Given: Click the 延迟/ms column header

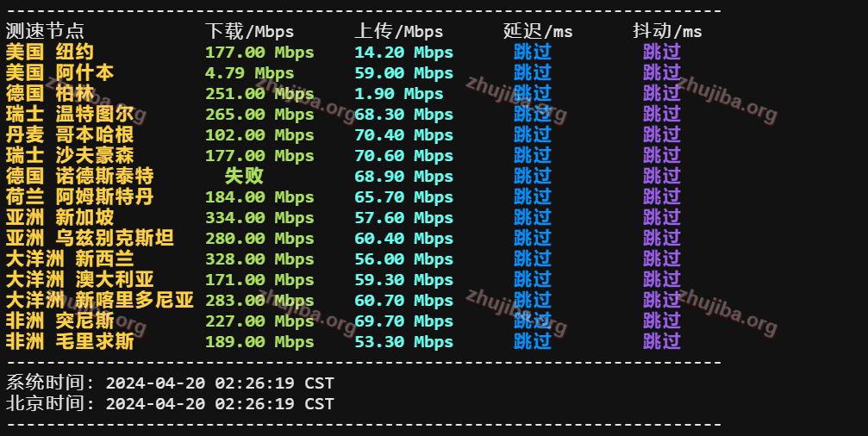Looking at the screenshot, I should [x=538, y=31].
